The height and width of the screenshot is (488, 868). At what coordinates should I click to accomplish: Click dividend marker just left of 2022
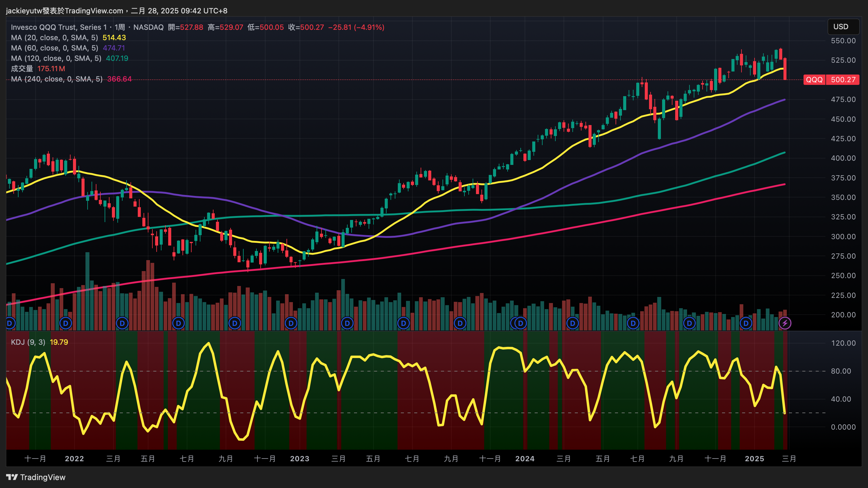point(65,323)
